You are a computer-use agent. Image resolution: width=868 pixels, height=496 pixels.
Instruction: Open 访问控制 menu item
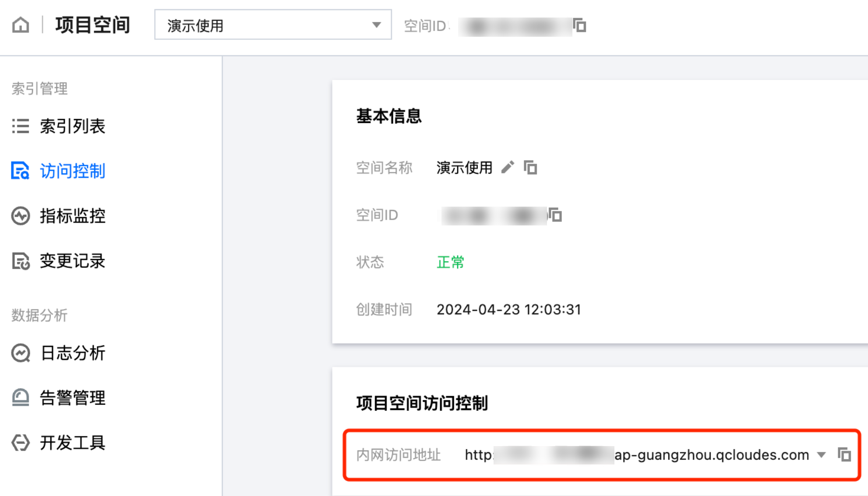tap(72, 171)
